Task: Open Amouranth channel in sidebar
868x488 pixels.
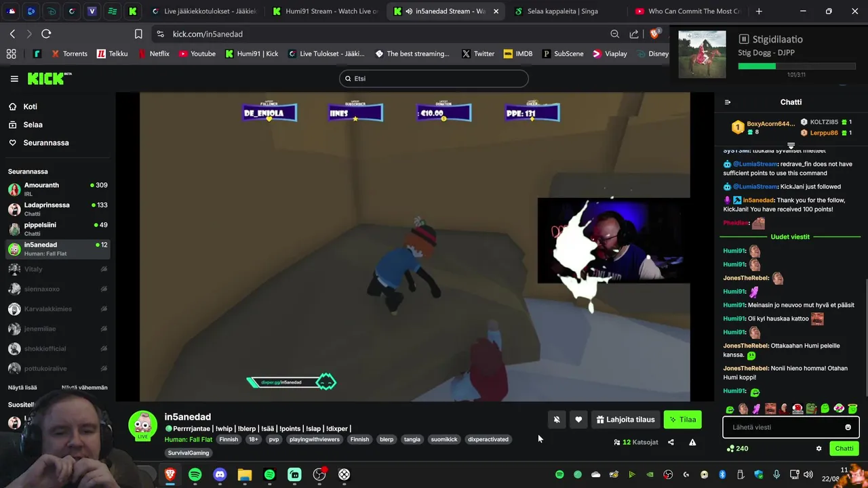Action: (x=58, y=189)
